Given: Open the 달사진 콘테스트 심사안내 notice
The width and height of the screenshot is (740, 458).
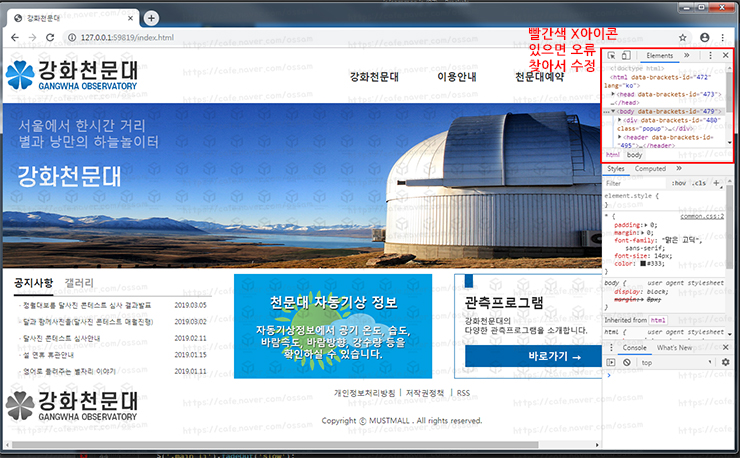Looking at the screenshot, I should pos(61,339).
